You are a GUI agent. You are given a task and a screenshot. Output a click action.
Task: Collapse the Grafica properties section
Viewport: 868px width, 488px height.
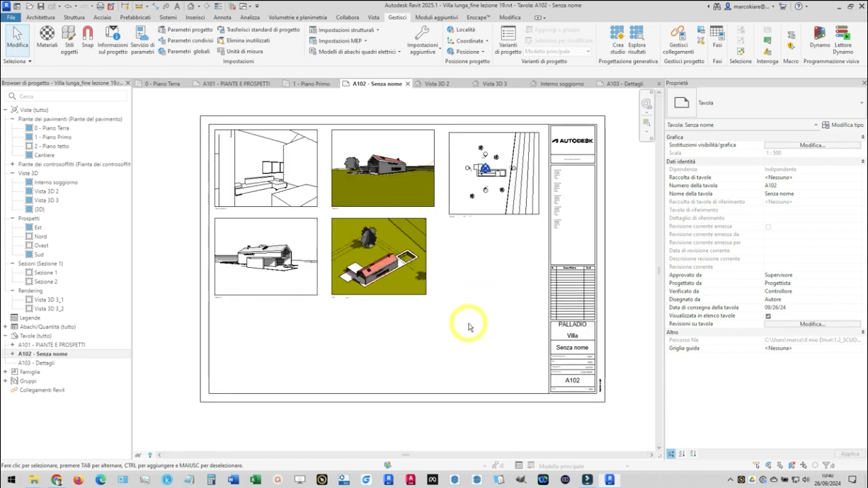tap(862, 137)
